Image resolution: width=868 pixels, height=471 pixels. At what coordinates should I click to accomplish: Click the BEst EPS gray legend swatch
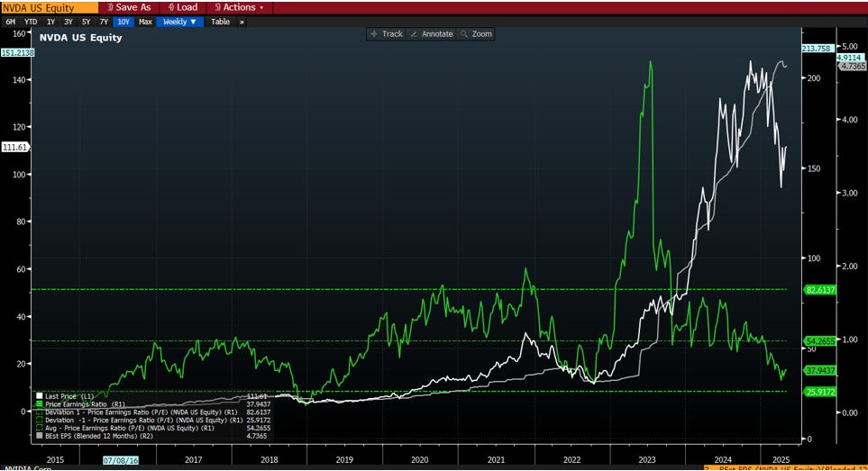40,436
